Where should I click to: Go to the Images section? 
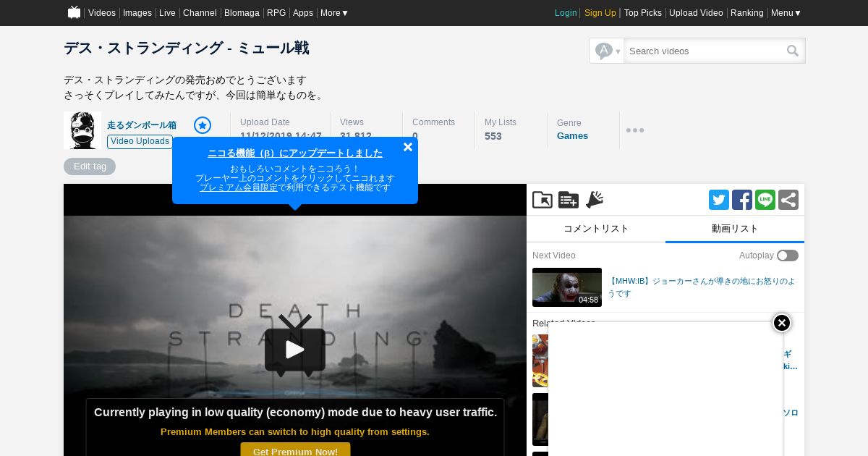[x=137, y=13]
